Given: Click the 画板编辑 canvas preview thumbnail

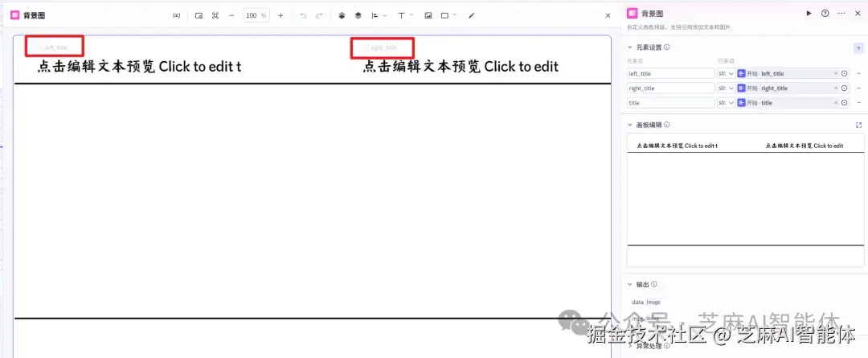Looking at the screenshot, I should [x=745, y=200].
